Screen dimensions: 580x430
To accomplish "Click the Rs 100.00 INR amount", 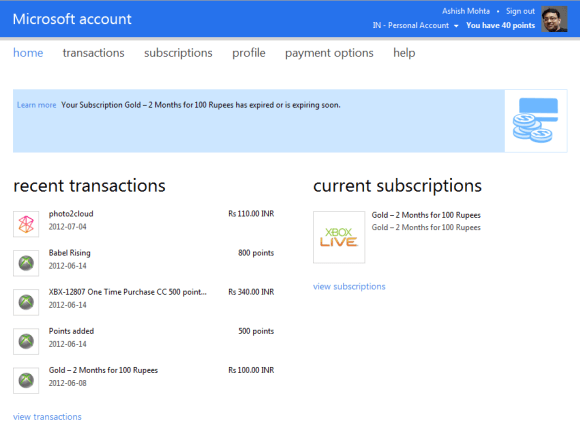I will pyautogui.click(x=251, y=370).
